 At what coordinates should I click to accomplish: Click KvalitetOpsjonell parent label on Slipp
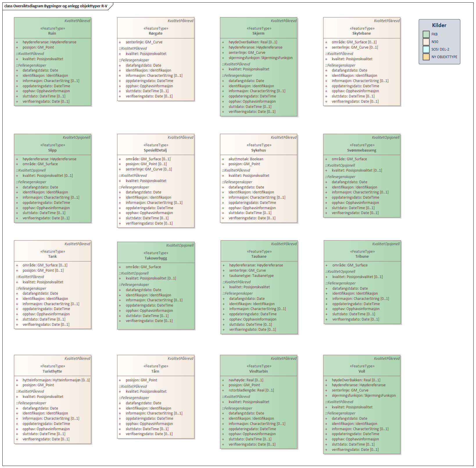(x=76, y=138)
